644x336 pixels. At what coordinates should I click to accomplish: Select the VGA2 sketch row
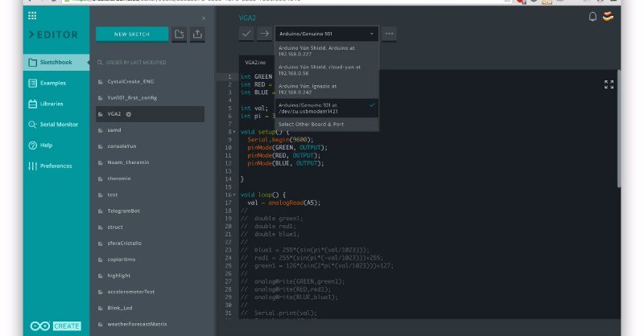[150, 114]
